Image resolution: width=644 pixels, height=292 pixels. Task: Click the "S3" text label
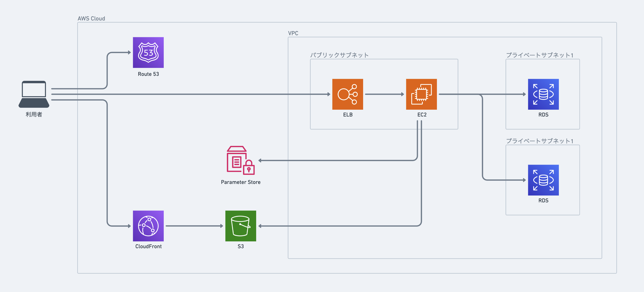point(240,246)
